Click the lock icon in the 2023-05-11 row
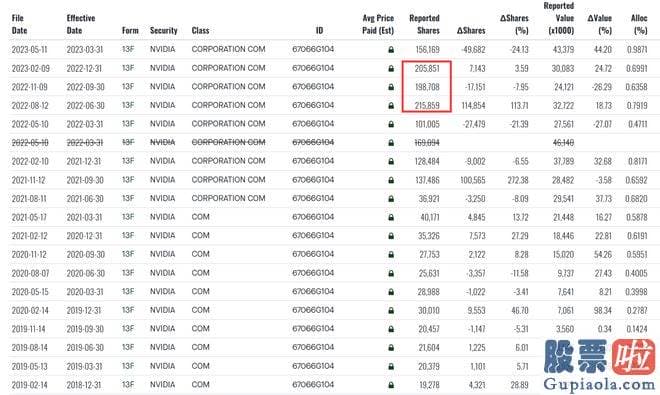 (x=391, y=50)
